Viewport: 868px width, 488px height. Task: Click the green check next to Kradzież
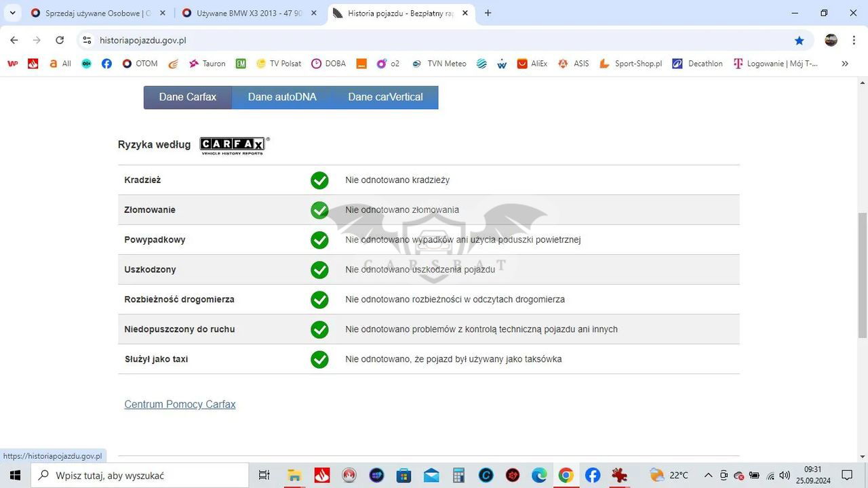click(319, 180)
